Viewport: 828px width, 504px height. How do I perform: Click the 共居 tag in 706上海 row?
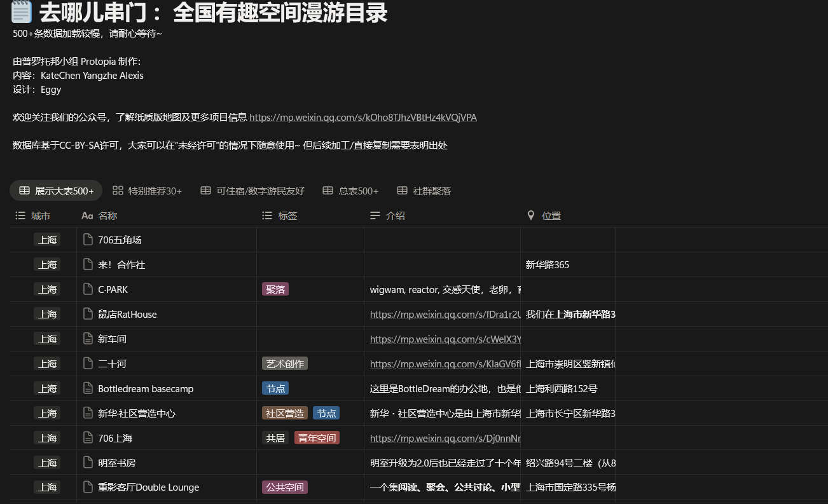(275, 438)
